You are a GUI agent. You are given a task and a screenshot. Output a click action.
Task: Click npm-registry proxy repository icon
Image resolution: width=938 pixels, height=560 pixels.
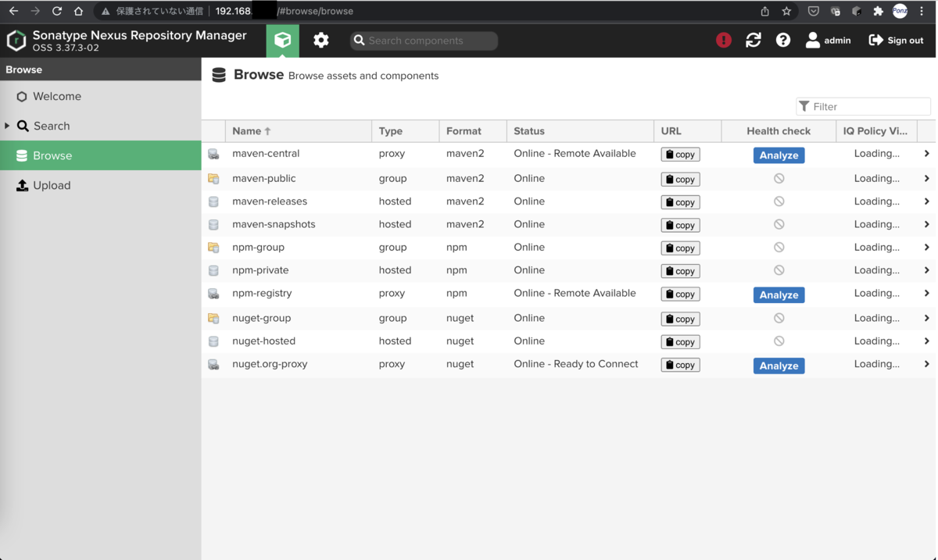[213, 294]
